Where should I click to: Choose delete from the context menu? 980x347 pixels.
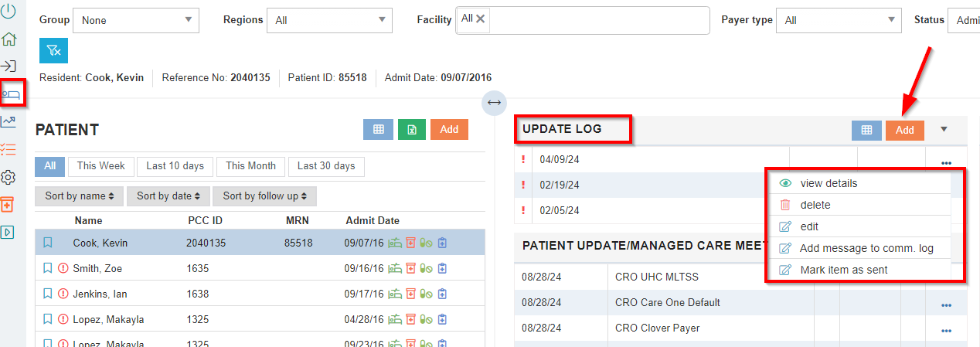(859, 205)
